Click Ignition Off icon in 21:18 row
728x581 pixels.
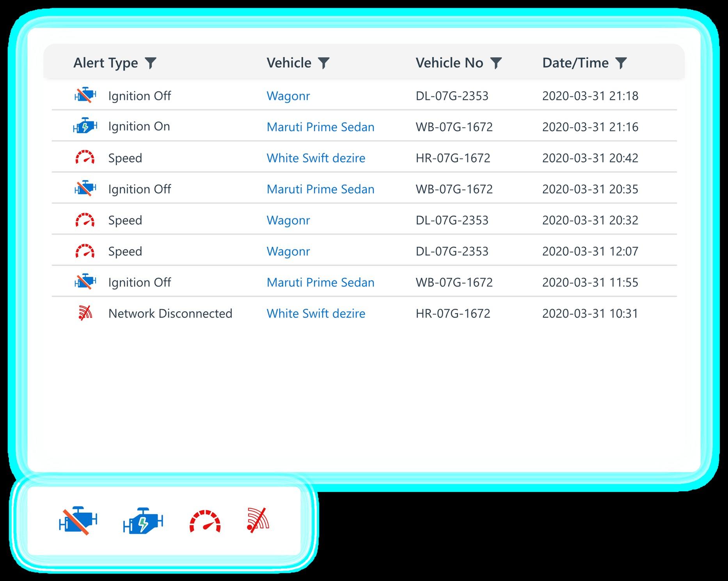pos(85,95)
